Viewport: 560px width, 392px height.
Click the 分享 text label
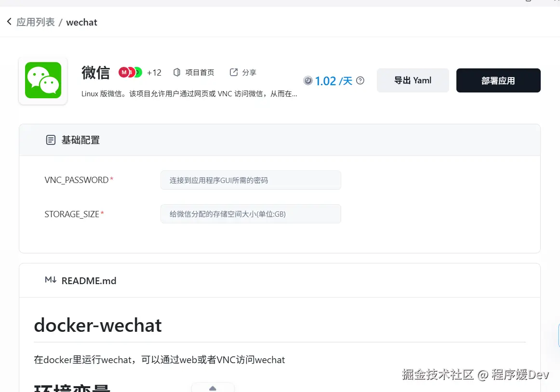(249, 72)
